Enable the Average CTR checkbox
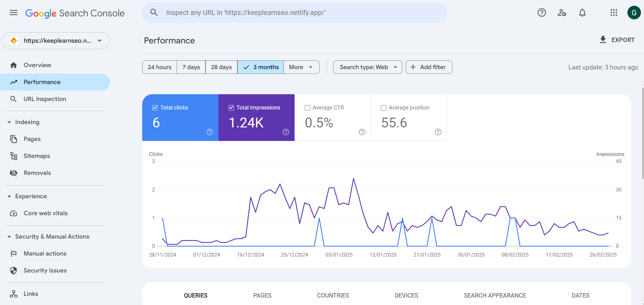Screen dimensions: 644x305 point(307,108)
